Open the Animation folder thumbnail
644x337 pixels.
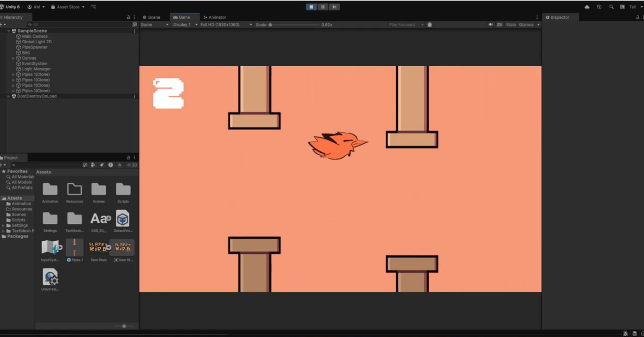pyautogui.click(x=50, y=189)
